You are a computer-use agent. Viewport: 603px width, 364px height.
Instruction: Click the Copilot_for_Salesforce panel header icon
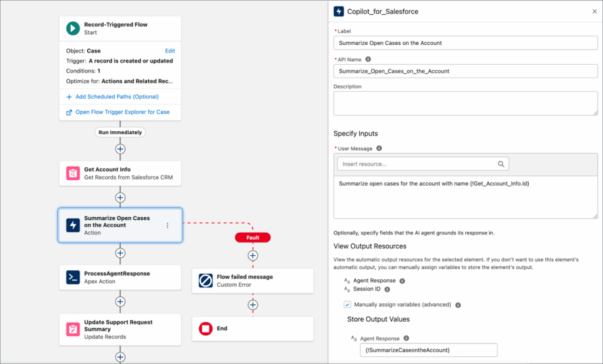tap(339, 11)
